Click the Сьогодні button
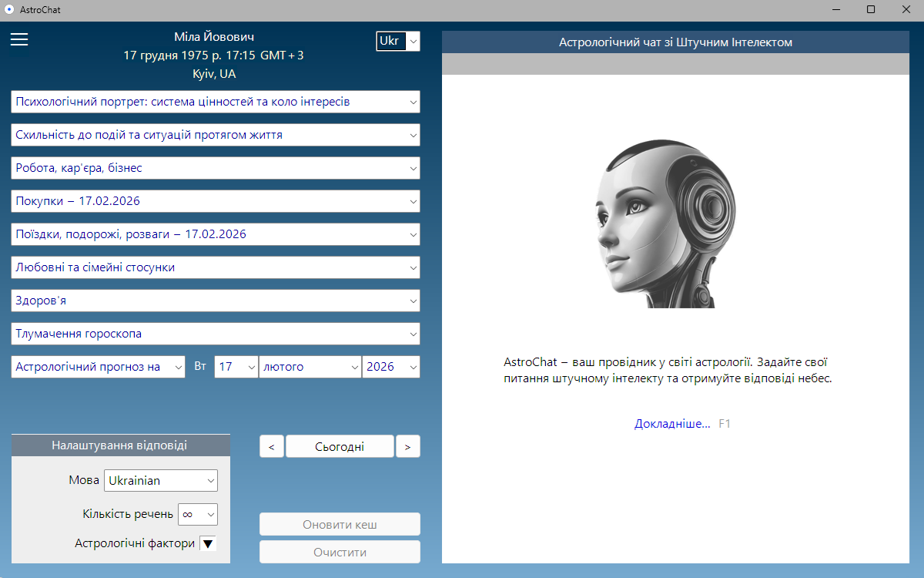Viewport: 924px width, 578px height. [x=340, y=446]
